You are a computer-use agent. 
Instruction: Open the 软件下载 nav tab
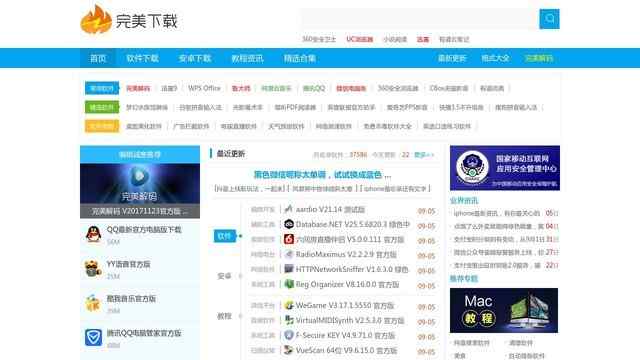pos(142,58)
